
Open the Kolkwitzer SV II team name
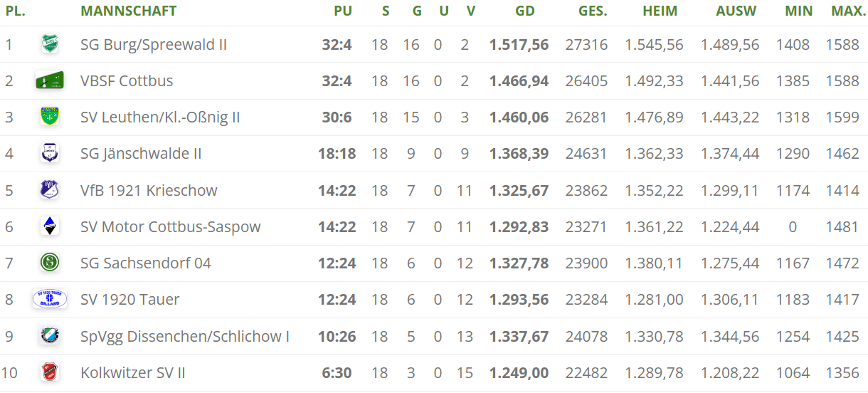point(133,372)
